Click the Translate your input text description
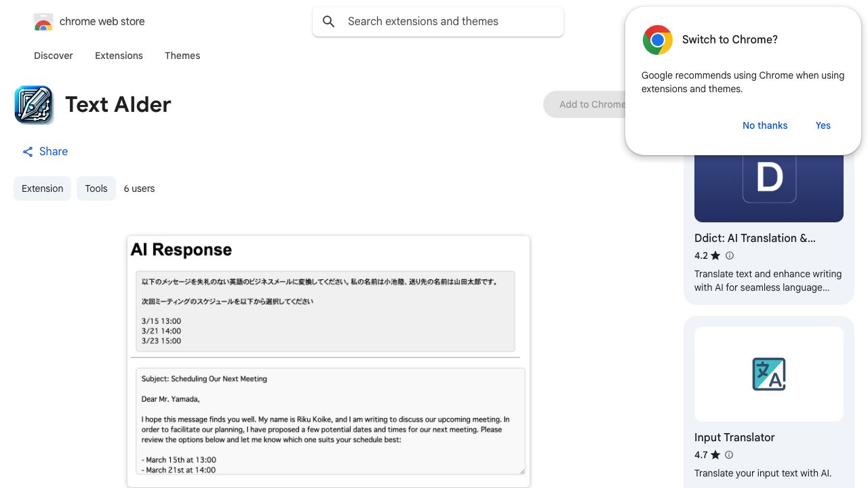This screenshot has height=488, width=868. (x=763, y=473)
